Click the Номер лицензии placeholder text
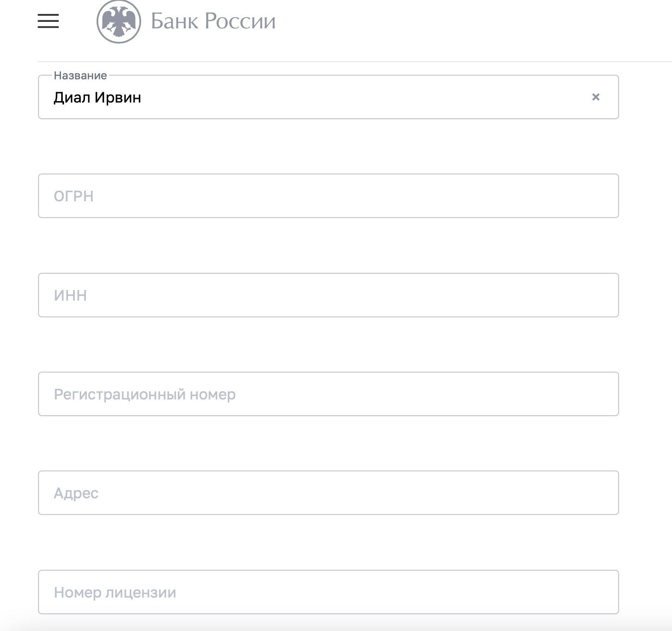Screen dimensions: 672x631 pyautogui.click(x=115, y=592)
